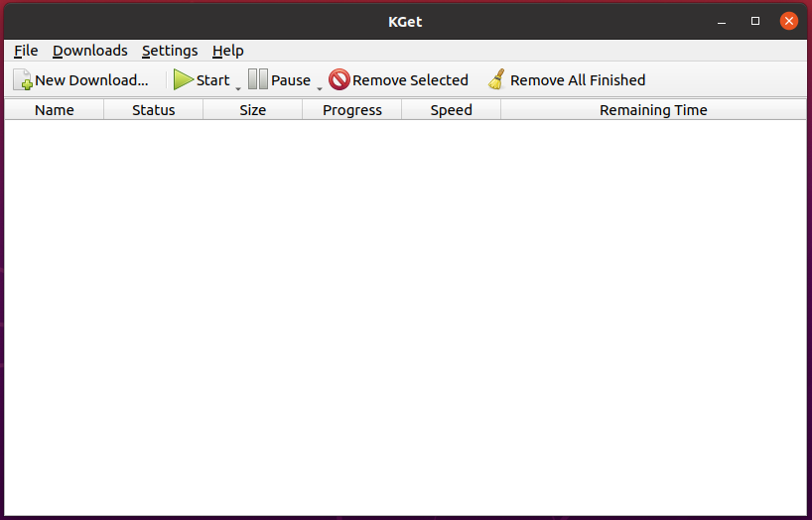Sort by the Name column header
Screen dimensions: 812x520
55,110
